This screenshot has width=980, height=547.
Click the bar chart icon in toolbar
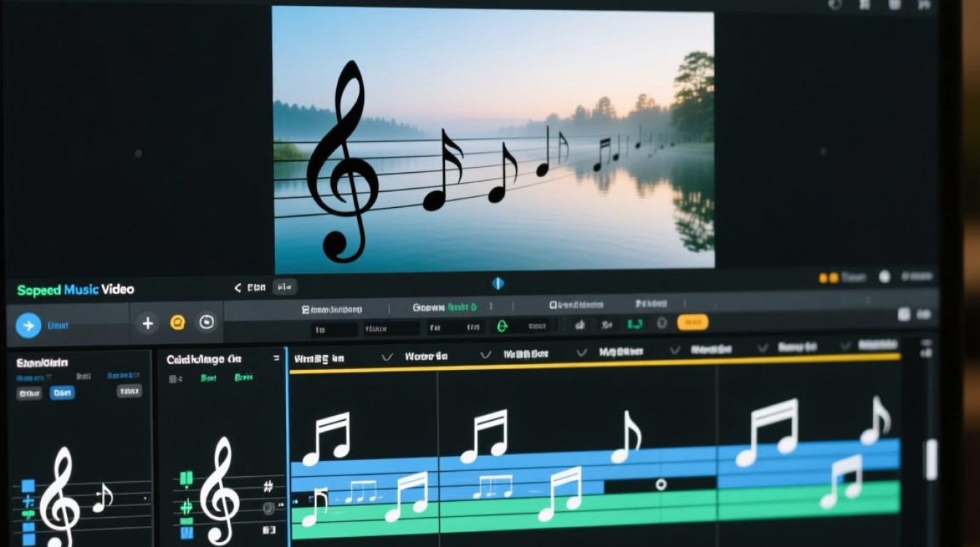(580, 325)
